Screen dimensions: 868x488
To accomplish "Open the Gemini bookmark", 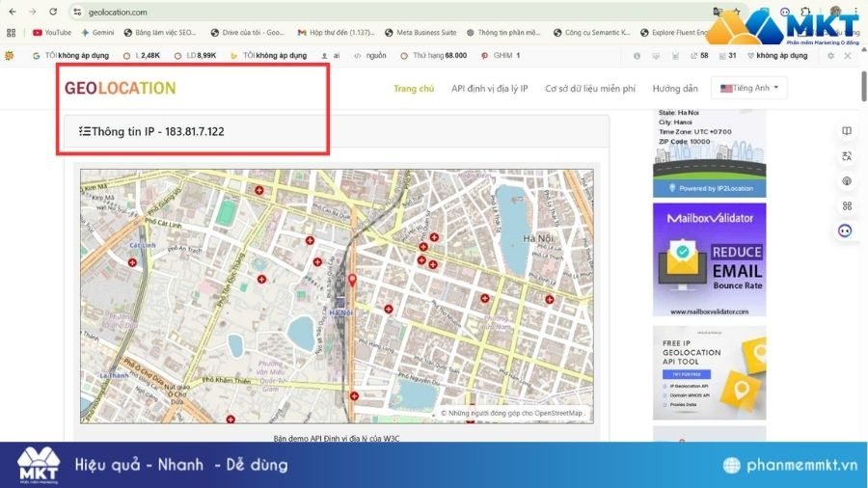I will pos(98,33).
